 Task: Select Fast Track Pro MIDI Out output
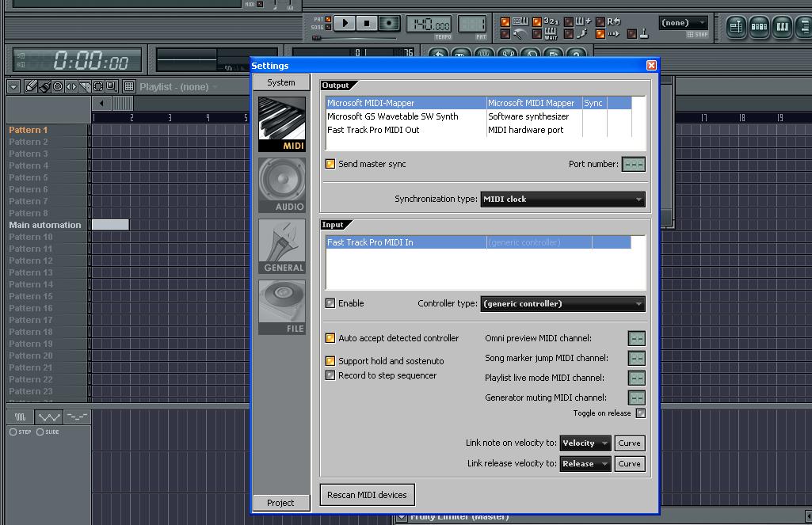coord(373,130)
